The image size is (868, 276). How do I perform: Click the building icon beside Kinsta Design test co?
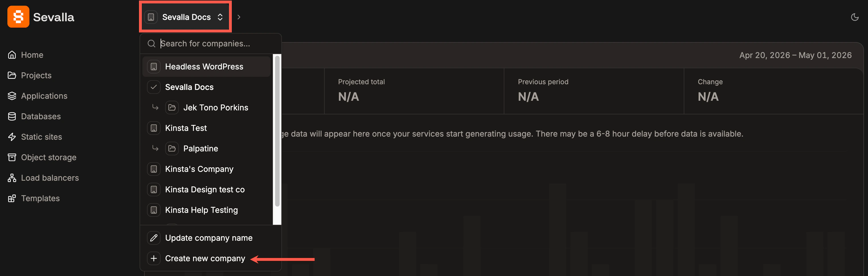pos(154,190)
